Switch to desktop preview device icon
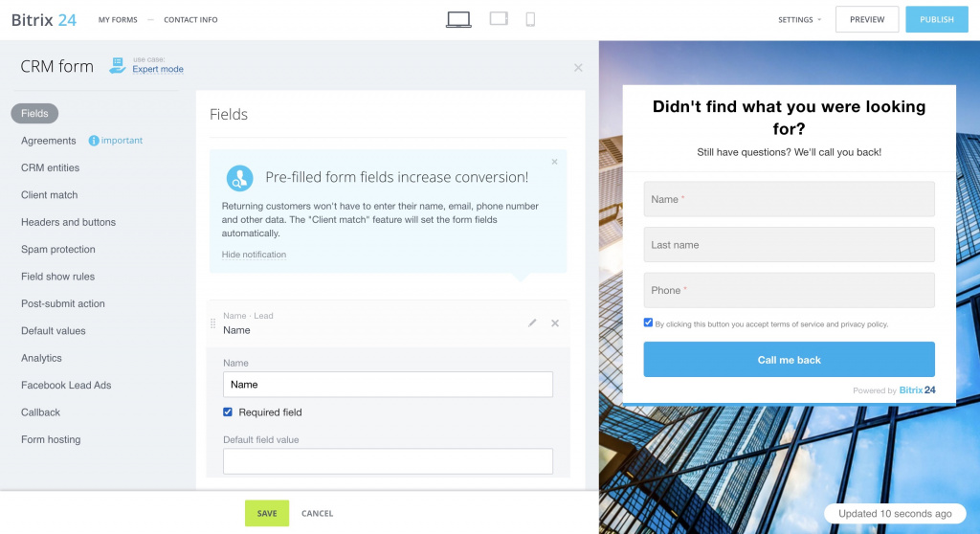The image size is (980, 534). [x=458, y=19]
